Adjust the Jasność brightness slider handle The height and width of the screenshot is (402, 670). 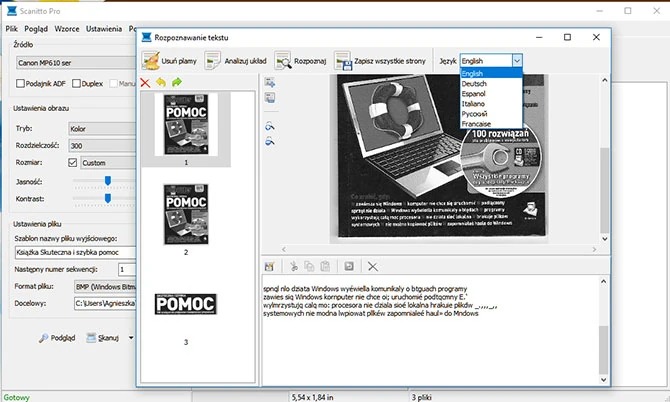click(x=108, y=181)
